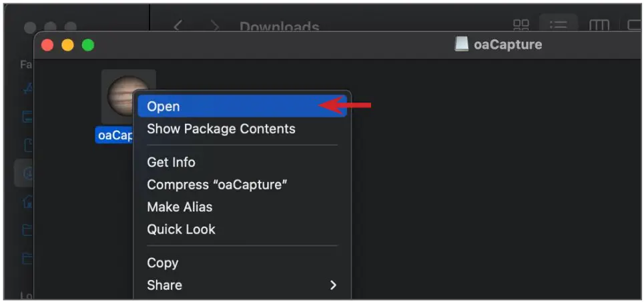This screenshot has height=302, width=644.
Task: Go forward with the Finder forward chevron
Action: point(214,27)
